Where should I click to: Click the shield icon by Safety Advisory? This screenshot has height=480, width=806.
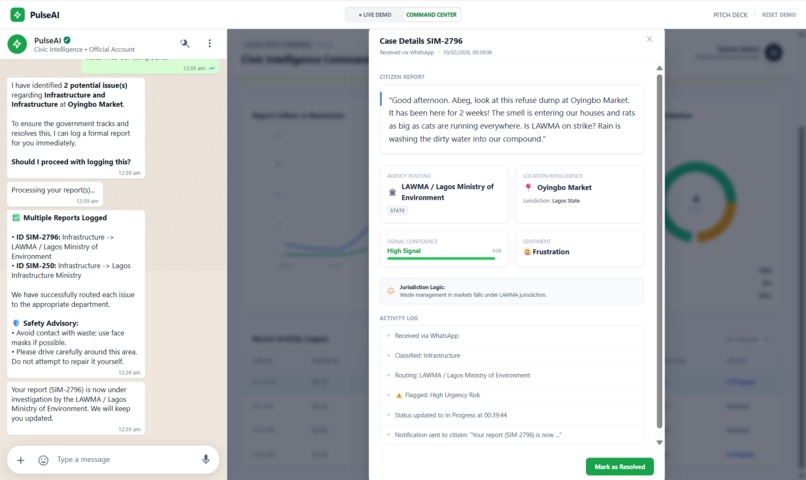pos(16,323)
